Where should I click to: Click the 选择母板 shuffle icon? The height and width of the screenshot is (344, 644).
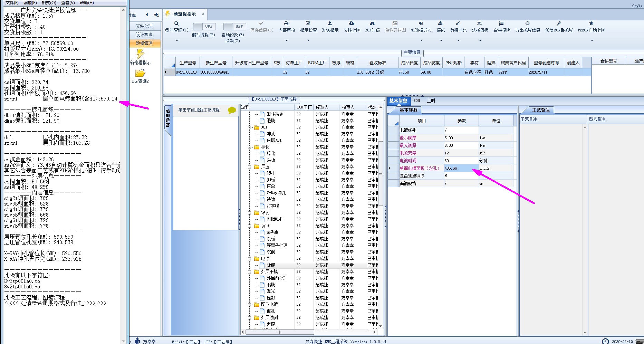pos(480,23)
